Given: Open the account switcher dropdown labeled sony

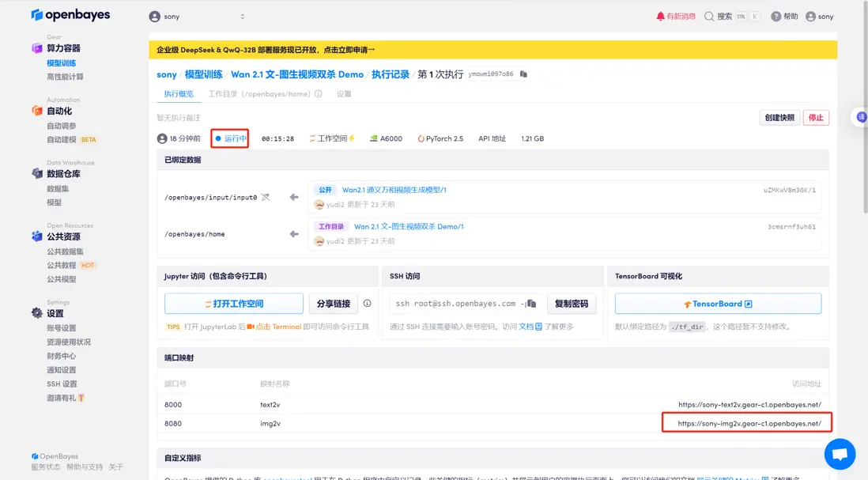Looking at the screenshot, I should pyautogui.click(x=198, y=17).
